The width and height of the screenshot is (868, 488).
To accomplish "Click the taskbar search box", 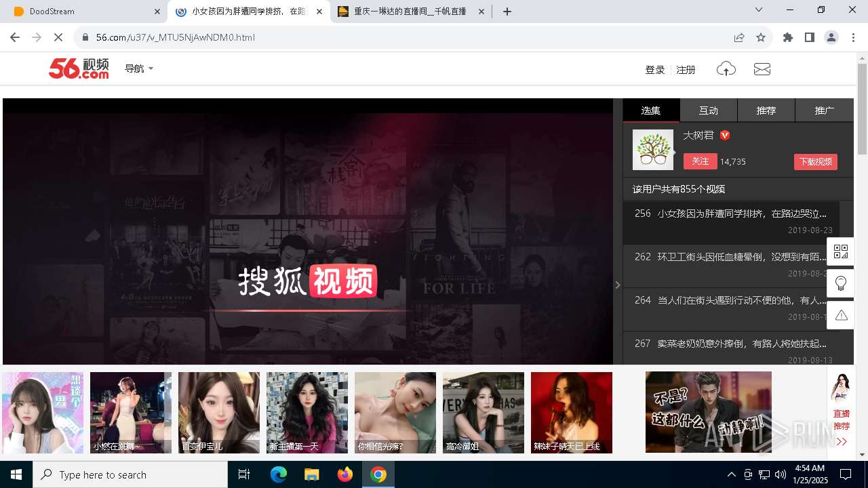I will tap(130, 474).
